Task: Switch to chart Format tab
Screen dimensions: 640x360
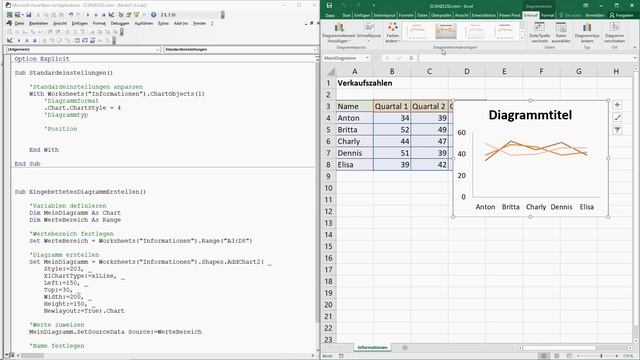Action: [548, 15]
